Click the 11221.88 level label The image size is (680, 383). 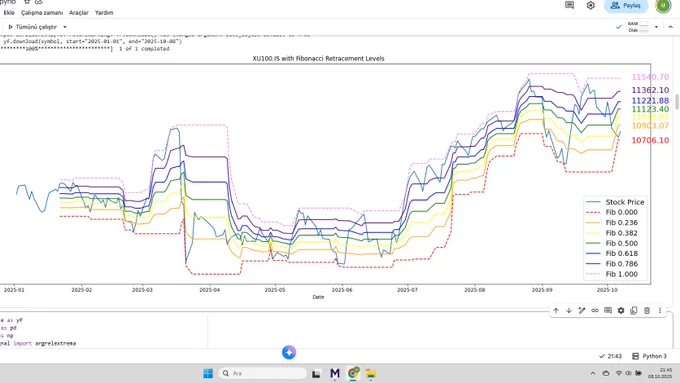point(650,101)
